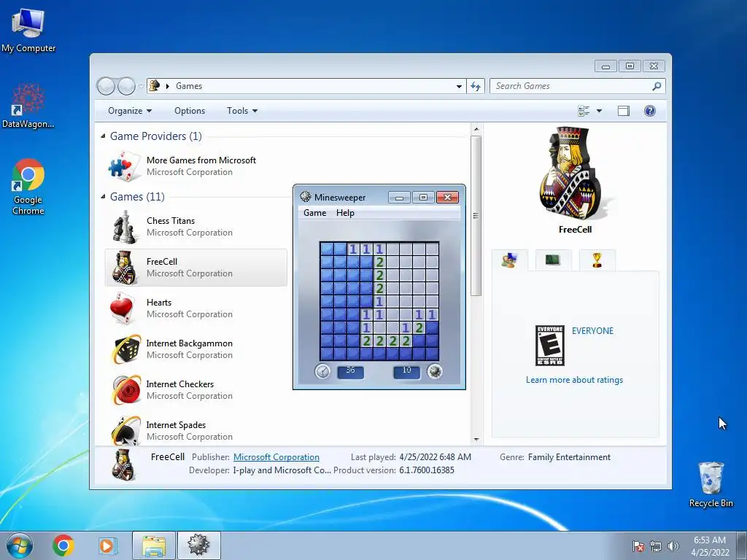Viewport: 747px width, 560px height.
Task: Open the Minesweeper Help menu
Action: click(345, 213)
